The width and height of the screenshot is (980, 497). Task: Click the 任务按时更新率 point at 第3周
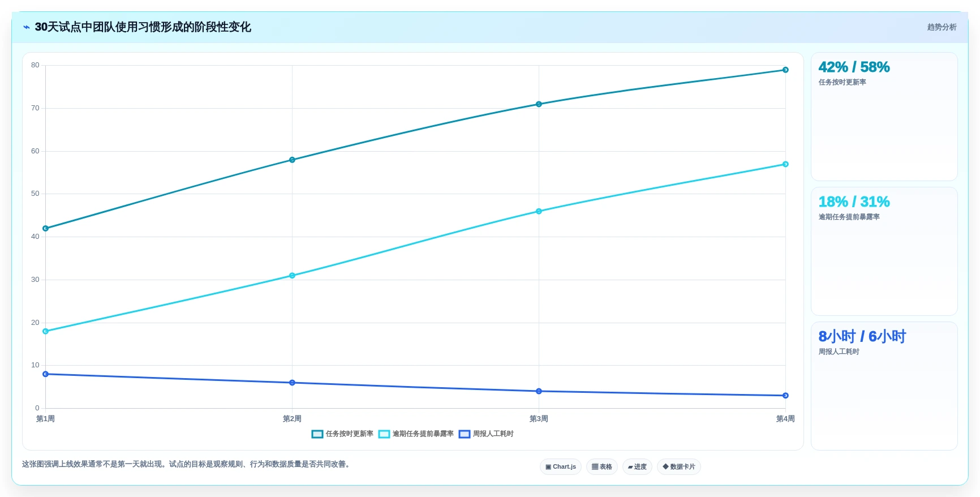539,104
